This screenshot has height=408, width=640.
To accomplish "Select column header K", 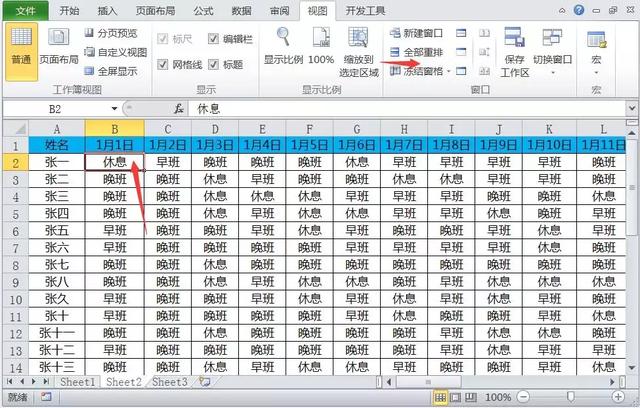I will (549, 129).
